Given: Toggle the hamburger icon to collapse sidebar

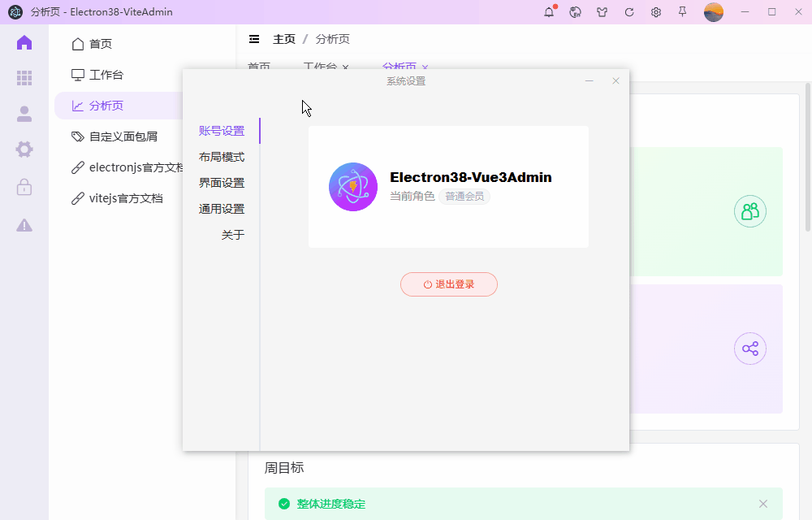Looking at the screenshot, I should coord(254,38).
